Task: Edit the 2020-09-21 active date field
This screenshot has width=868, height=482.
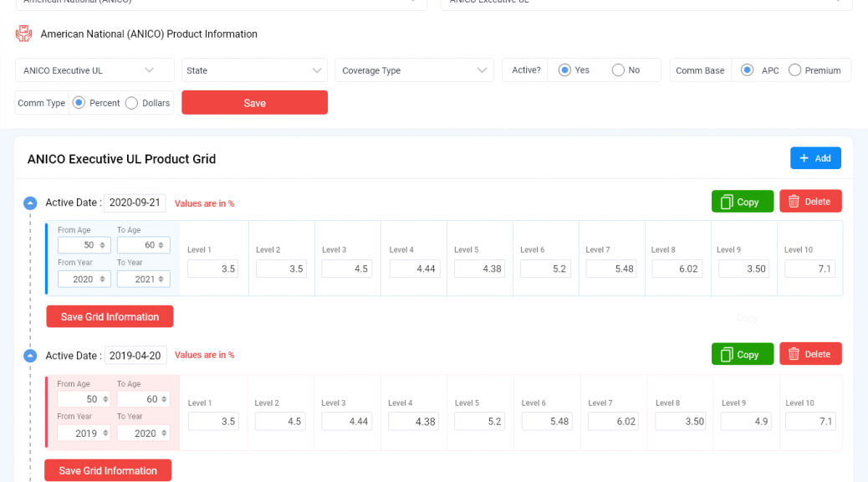Action: click(135, 203)
